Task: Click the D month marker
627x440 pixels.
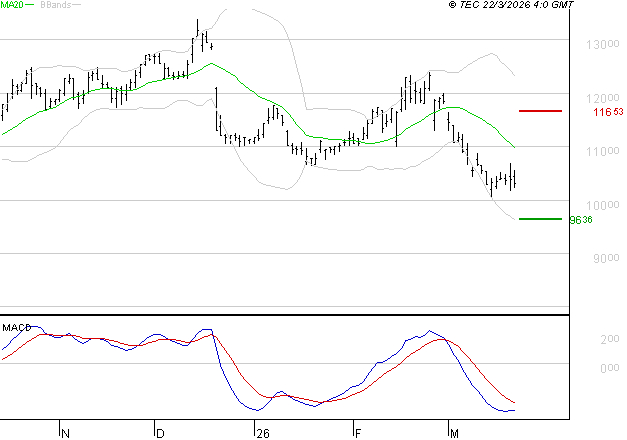Action: click(160, 434)
